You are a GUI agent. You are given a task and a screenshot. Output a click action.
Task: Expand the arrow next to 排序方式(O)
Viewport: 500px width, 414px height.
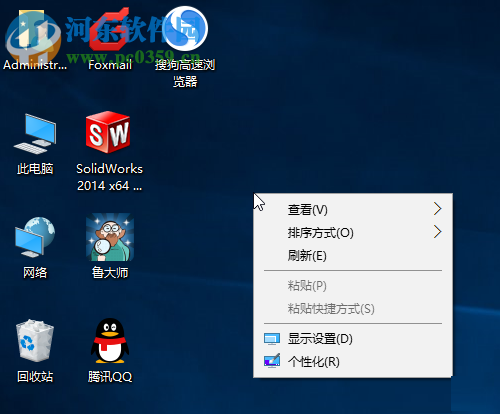point(438,232)
